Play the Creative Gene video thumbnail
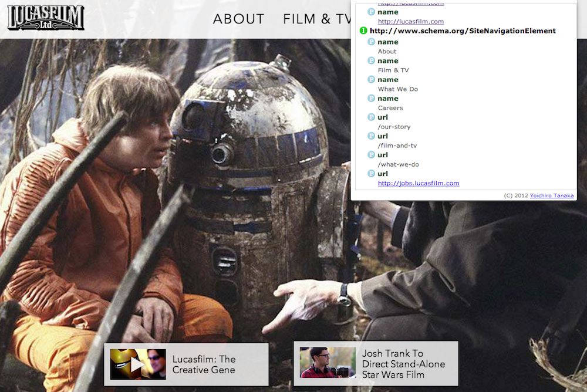The height and width of the screenshot is (392, 587). click(138, 364)
